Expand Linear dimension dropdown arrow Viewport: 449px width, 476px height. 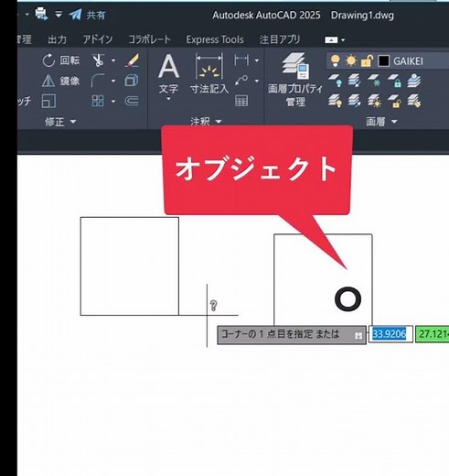point(257,60)
